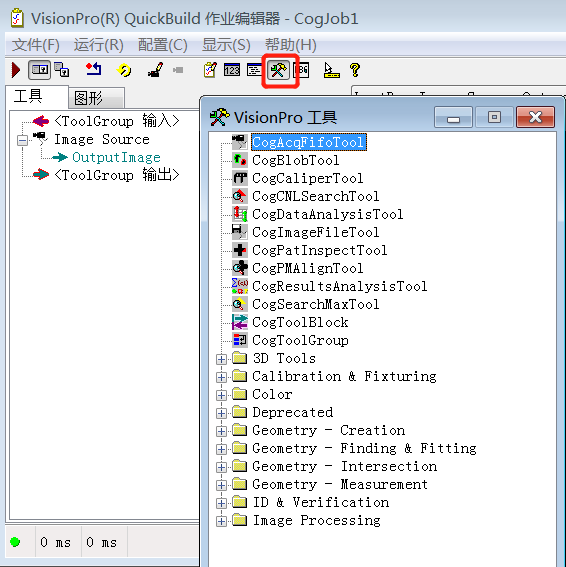
Task: Click the CogCNLSearchTool icon
Action: (x=240, y=196)
